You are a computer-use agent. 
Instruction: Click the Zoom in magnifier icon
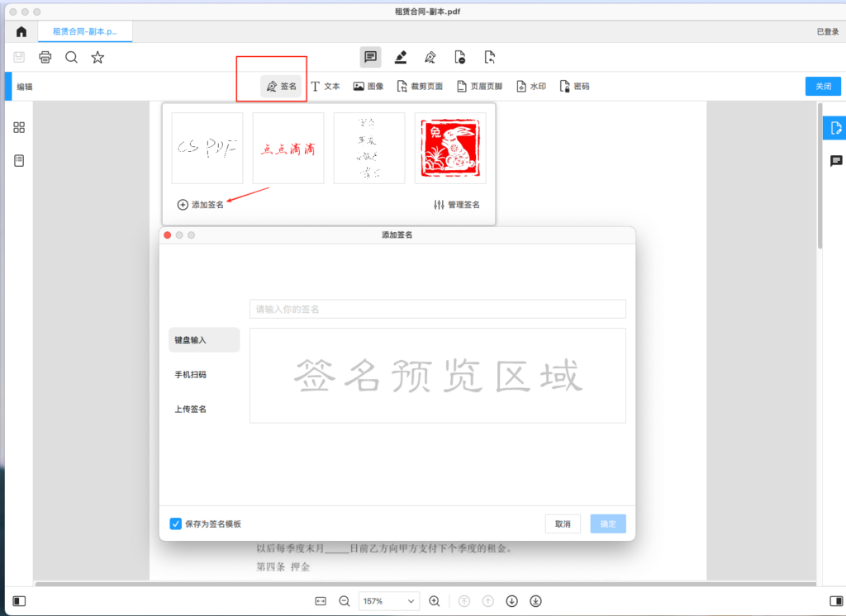[x=435, y=601]
